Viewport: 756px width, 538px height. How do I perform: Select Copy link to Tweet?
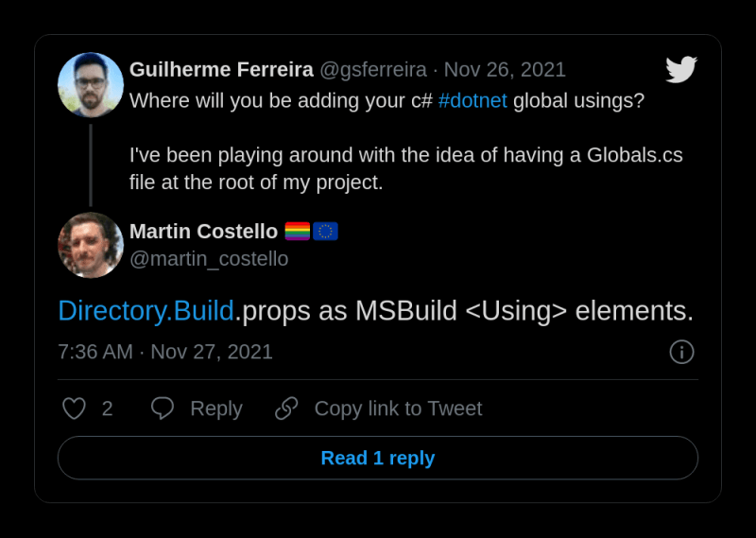[398, 408]
